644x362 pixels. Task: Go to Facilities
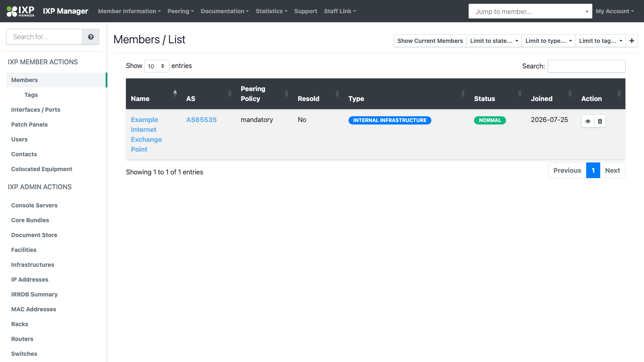(x=24, y=250)
